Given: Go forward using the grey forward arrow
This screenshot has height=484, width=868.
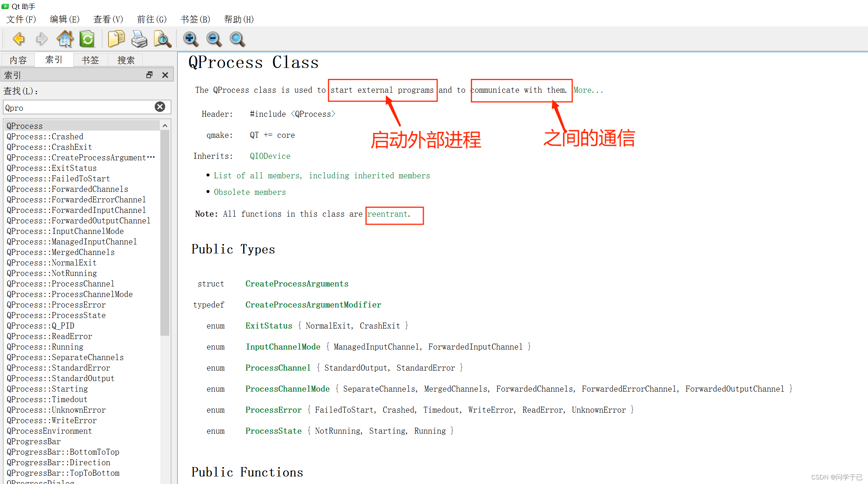Looking at the screenshot, I should [42, 39].
